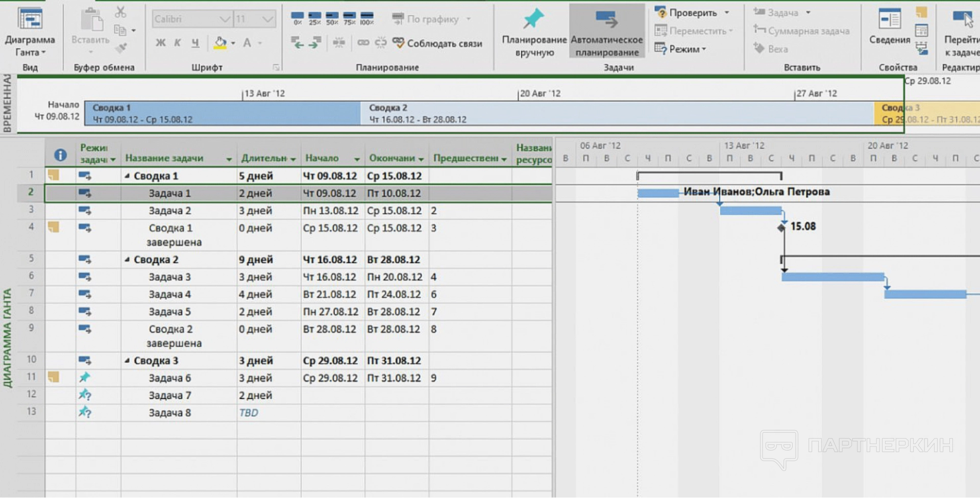The width and height of the screenshot is (980, 498).
Task: Open the Calibri font name dropdown
Action: pyautogui.click(x=225, y=19)
